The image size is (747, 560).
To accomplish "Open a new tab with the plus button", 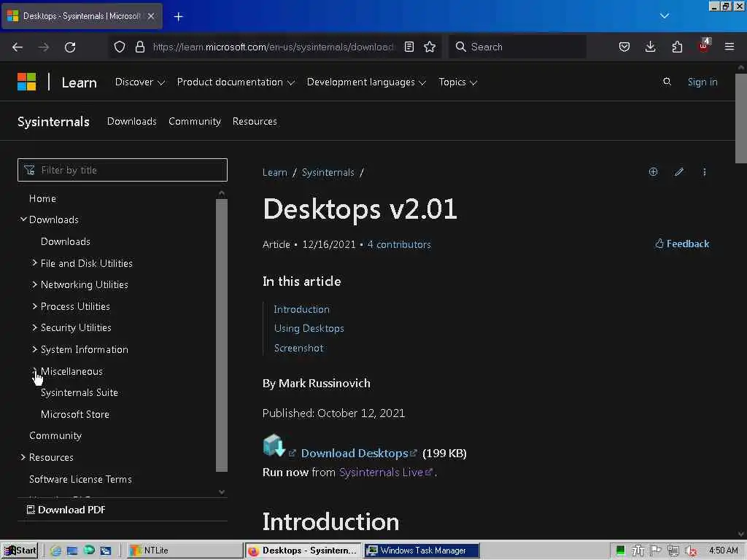I will pyautogui.click(x=178, y=17).
